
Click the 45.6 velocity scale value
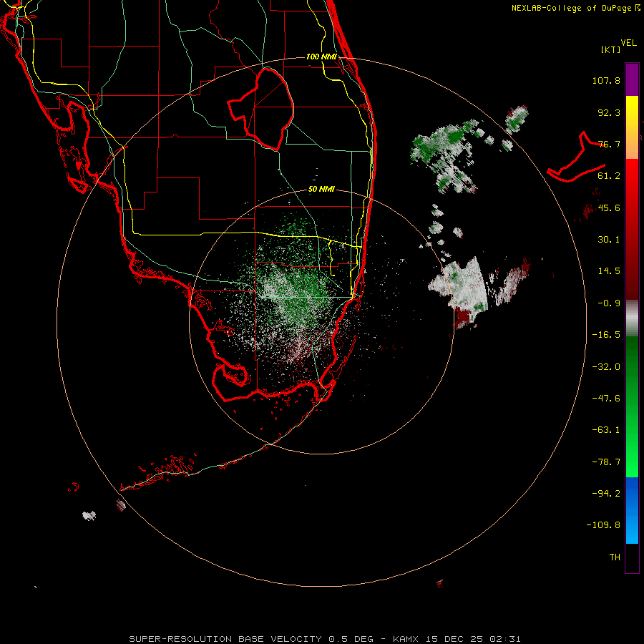pos(609,208)
